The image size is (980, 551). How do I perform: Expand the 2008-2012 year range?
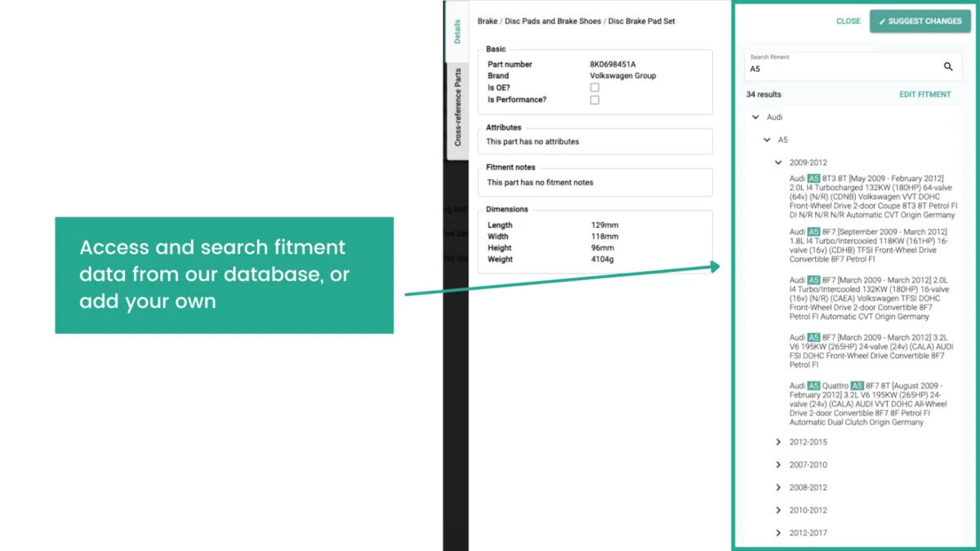778,488
